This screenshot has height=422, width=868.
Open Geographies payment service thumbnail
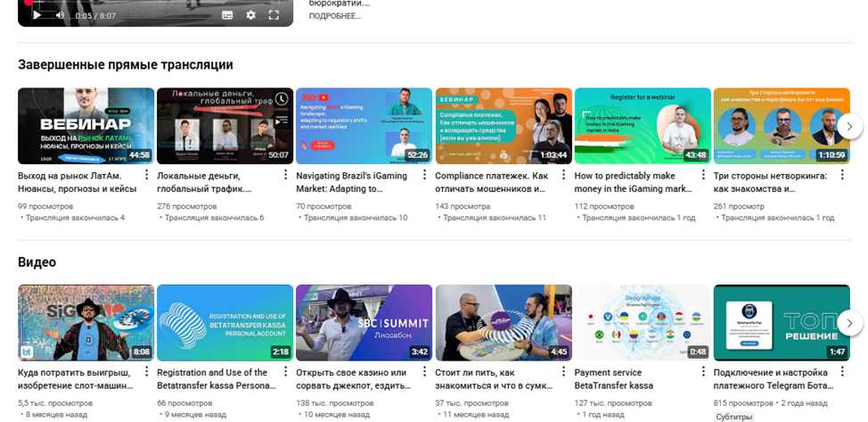coord(643,323)
